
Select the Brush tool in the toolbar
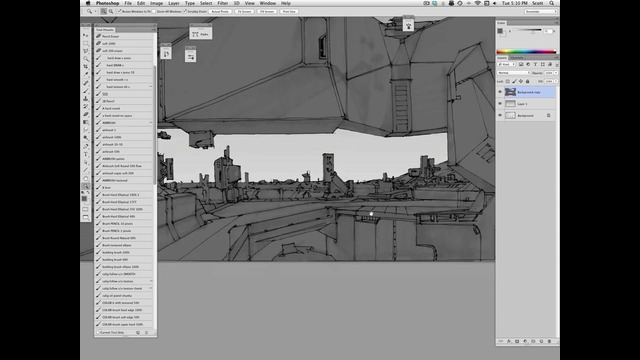86,91
